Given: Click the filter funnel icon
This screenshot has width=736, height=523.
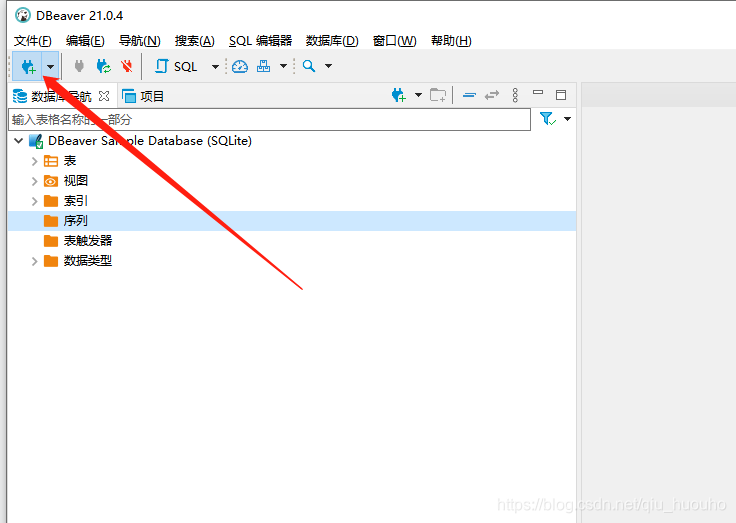Looking at the screenshot, I should (x=548, y=119).
